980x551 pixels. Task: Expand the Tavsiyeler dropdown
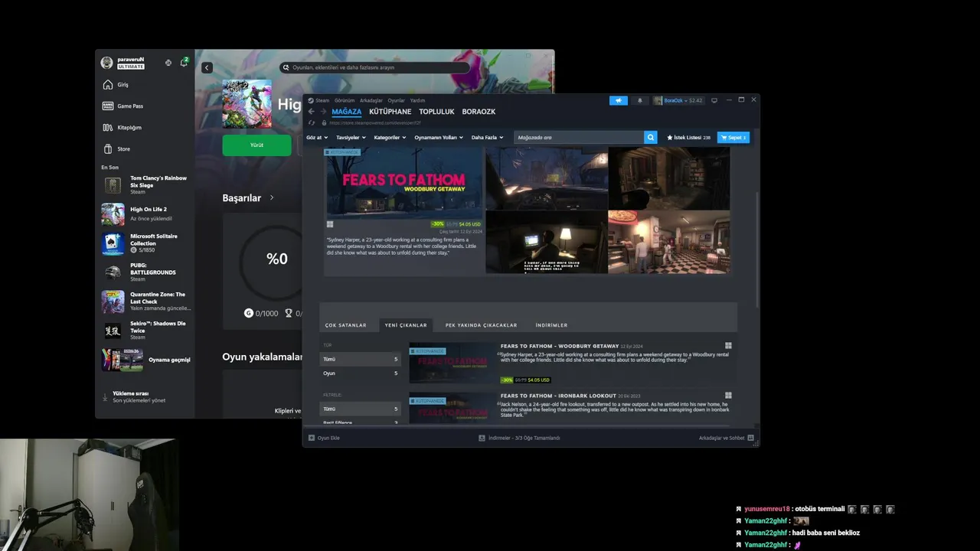(351, 138)
